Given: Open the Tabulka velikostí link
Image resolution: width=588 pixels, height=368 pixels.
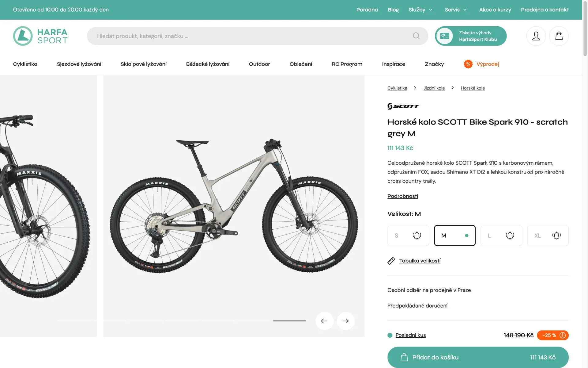Looking at the screenshot, I should [420, 261].
